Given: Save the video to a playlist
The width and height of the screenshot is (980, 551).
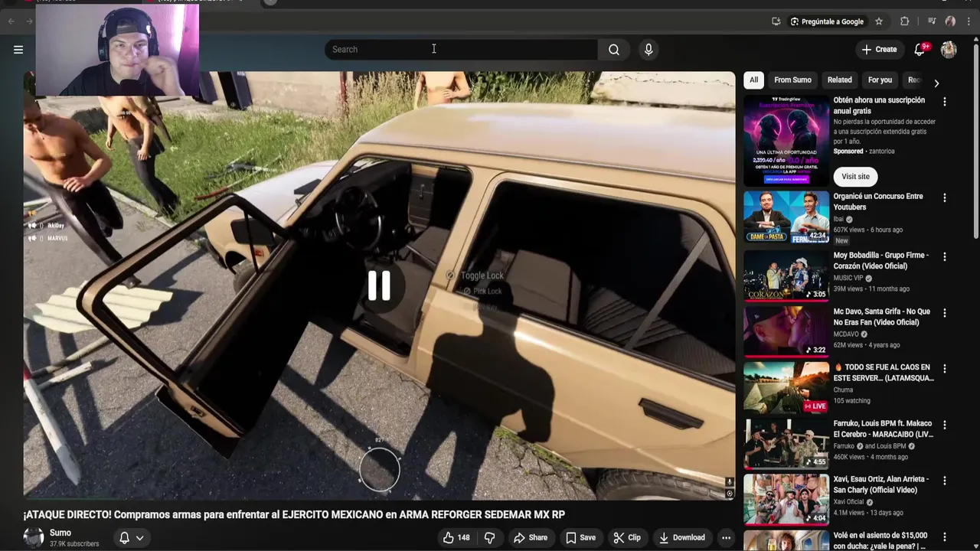Looking at the screenshot, I should pyautogui.click(x=580, y=537).
